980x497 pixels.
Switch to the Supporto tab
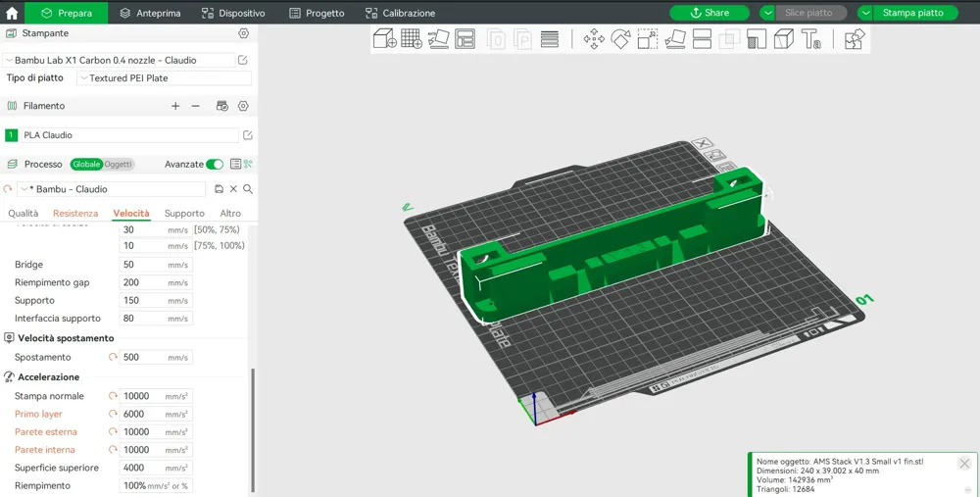(184, 214)
